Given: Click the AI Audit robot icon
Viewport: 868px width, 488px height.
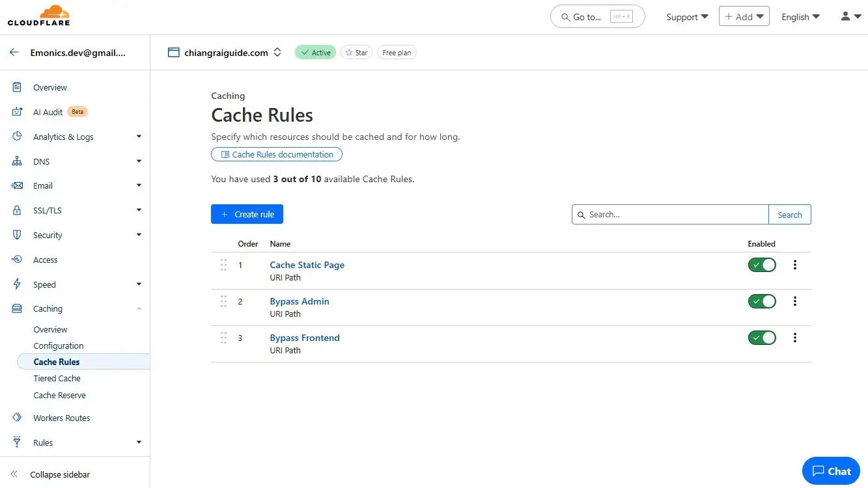Looking at the screenshot, I should [x=18, y=112].
